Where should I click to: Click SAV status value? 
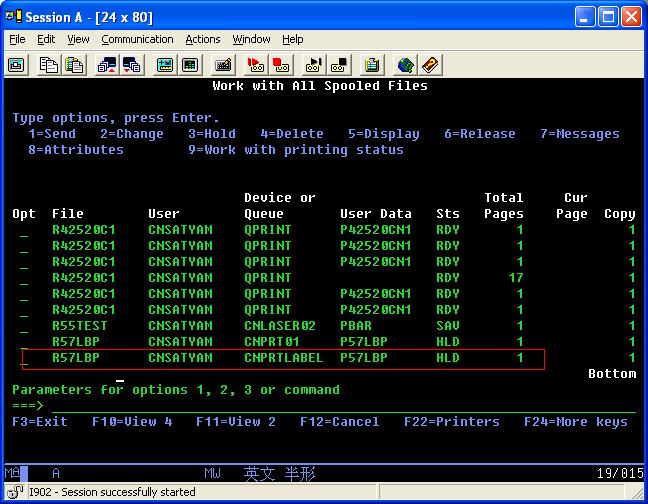(x=448, y=326)
